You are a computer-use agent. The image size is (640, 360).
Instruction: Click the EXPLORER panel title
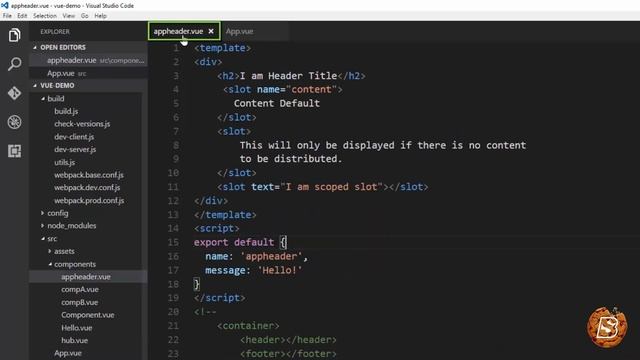click(55, 31)
